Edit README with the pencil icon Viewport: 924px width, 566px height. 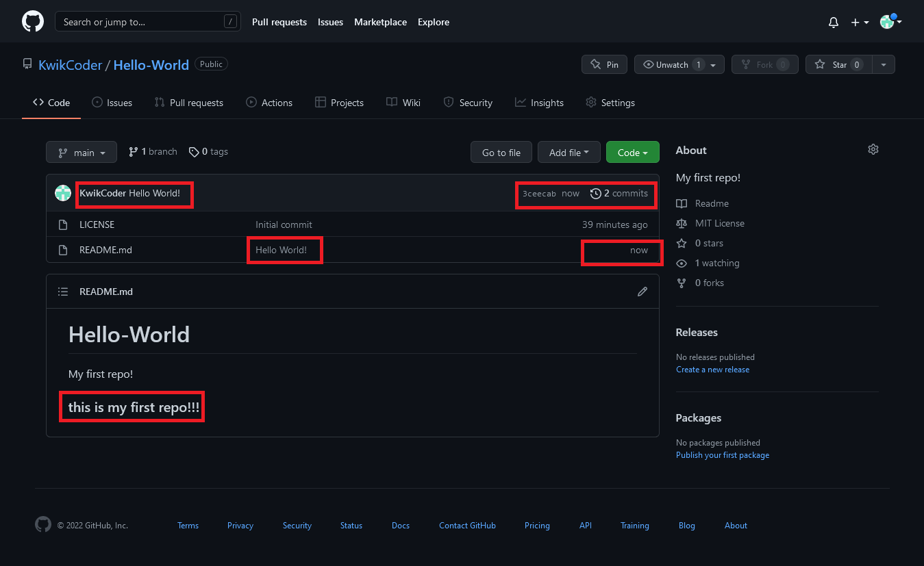pos(642,292)
